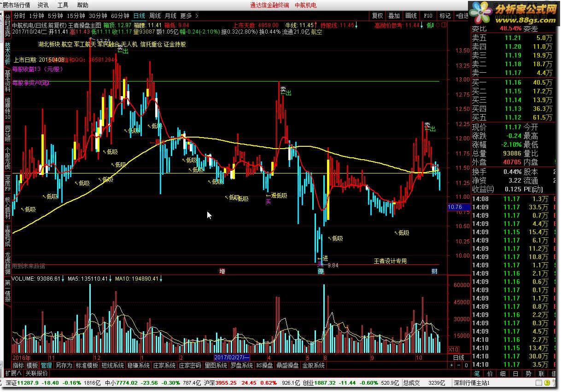This screenshot has height=392, width=561.
Task: Select the 罗盘系统 template
Action: tap(241, 366)
